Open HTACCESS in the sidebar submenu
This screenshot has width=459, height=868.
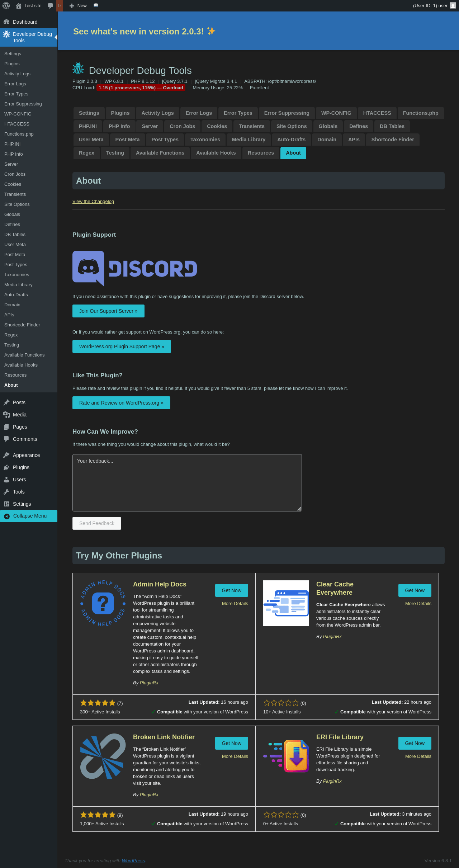point(29,124)
